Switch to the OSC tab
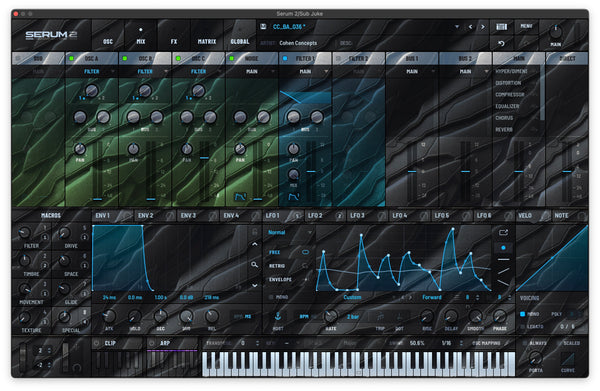 [108, 35]
